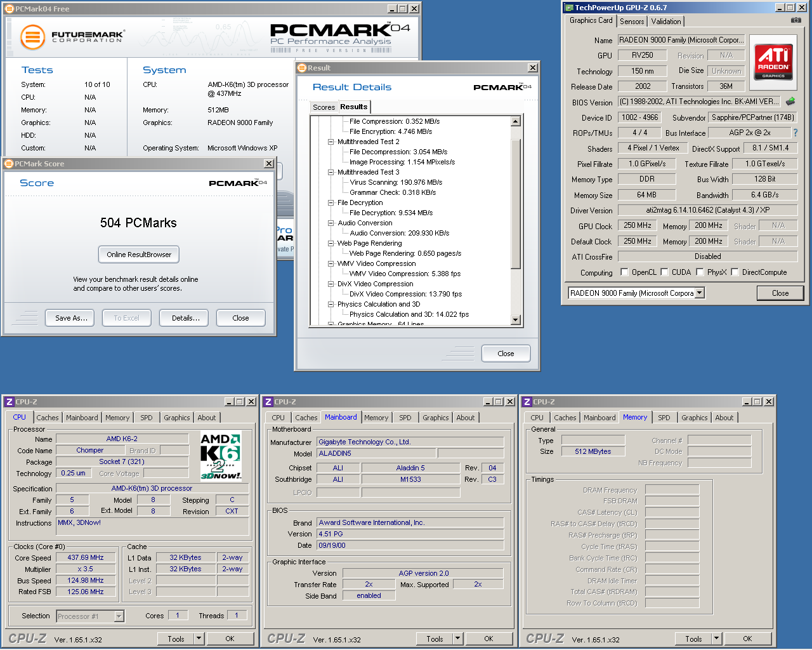Image resolution: width=812 pixels, height=650 pixels.
Task: Click the Online ResultBrowser button
Action: pos(139,255)
